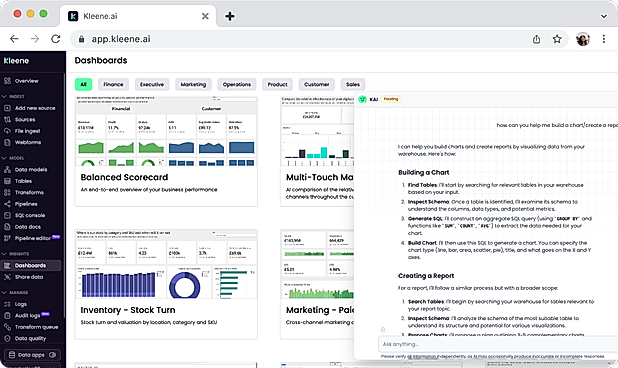The width and height of the screenshot is (618, 368).
Task: Open the Transform queue icon
Action: 7,327
